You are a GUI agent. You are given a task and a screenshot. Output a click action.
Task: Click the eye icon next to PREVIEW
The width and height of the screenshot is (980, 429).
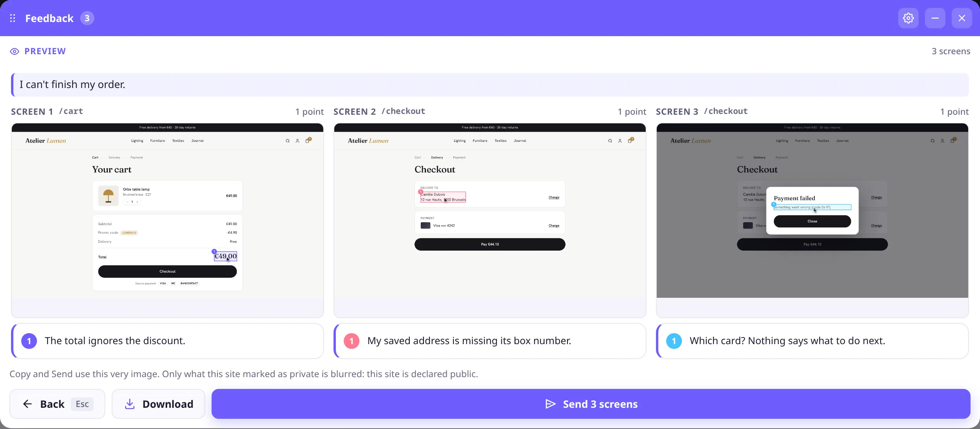pos(15,51)
